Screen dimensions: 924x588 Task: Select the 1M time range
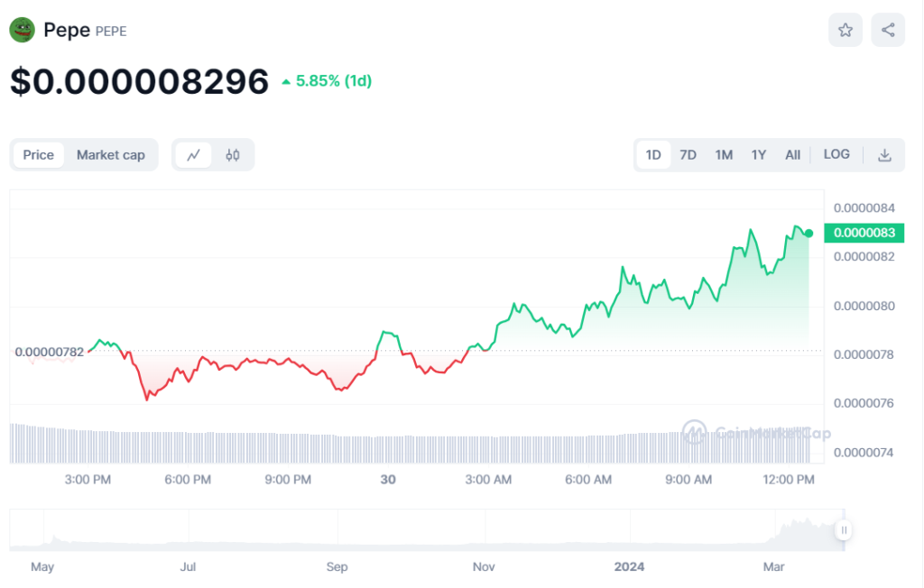724,155
